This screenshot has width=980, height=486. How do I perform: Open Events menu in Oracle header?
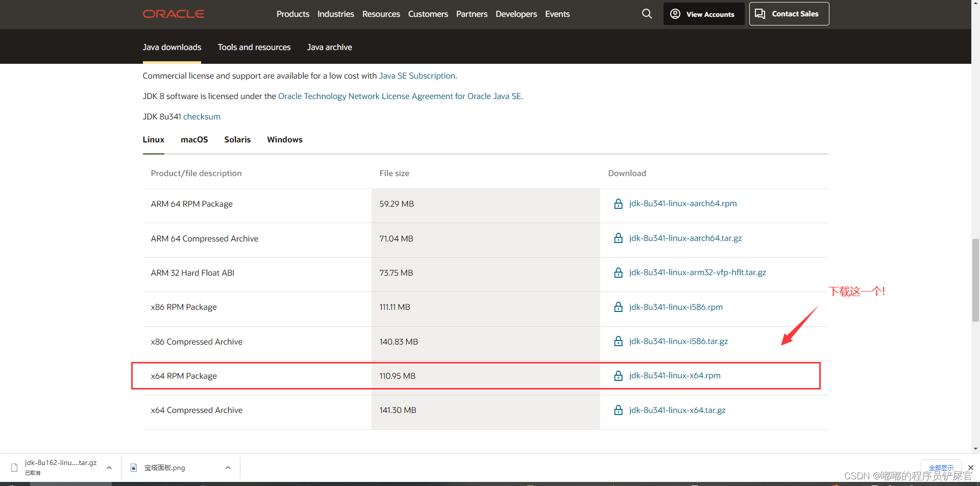click(x=557, y=14)
